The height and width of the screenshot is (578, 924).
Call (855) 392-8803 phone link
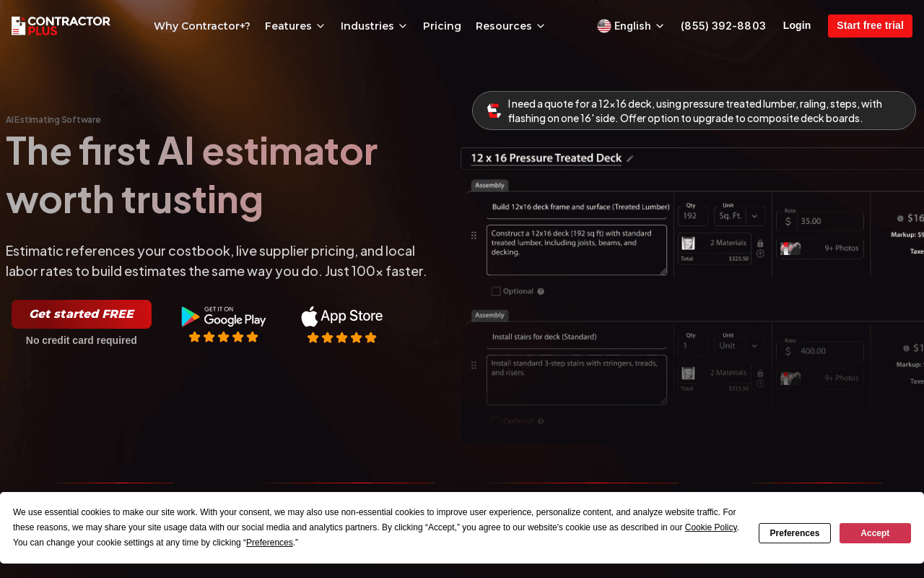[723, 26]
